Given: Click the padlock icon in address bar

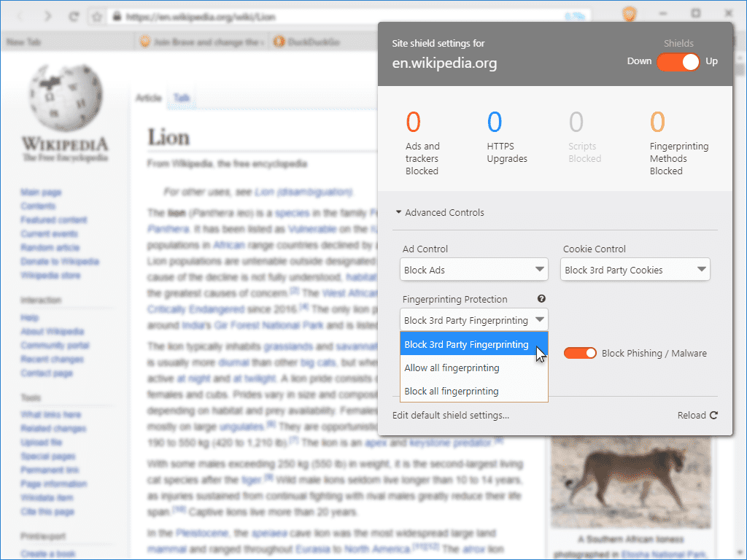Looking at the screenshot, I should [x=117, y=17].
